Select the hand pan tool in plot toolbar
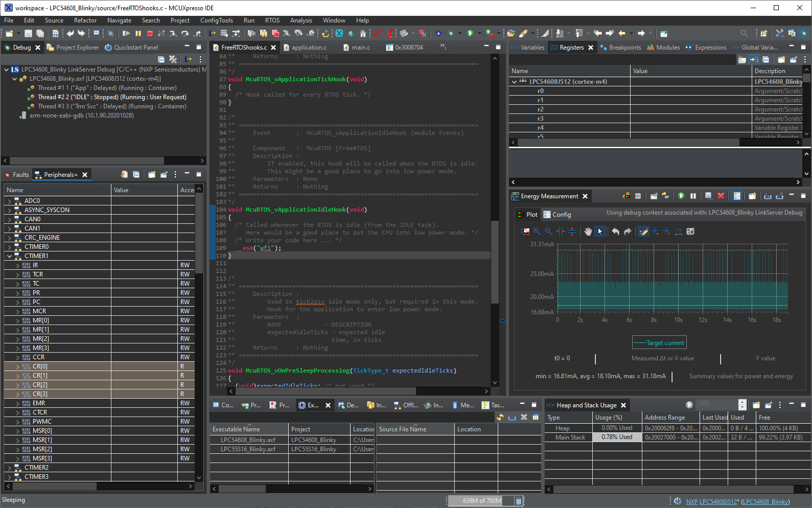The width and height of the screenshot is (812, 508). coord(588,232)
